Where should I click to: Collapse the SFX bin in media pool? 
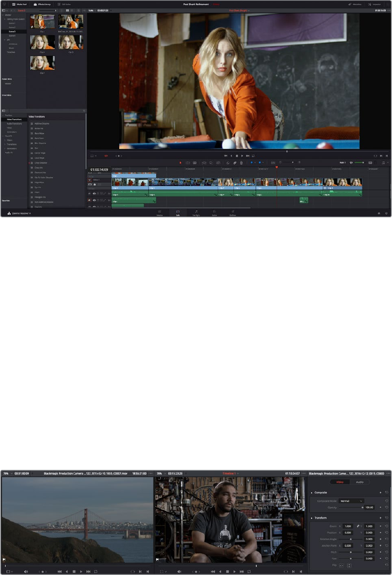tap(5, 39)
